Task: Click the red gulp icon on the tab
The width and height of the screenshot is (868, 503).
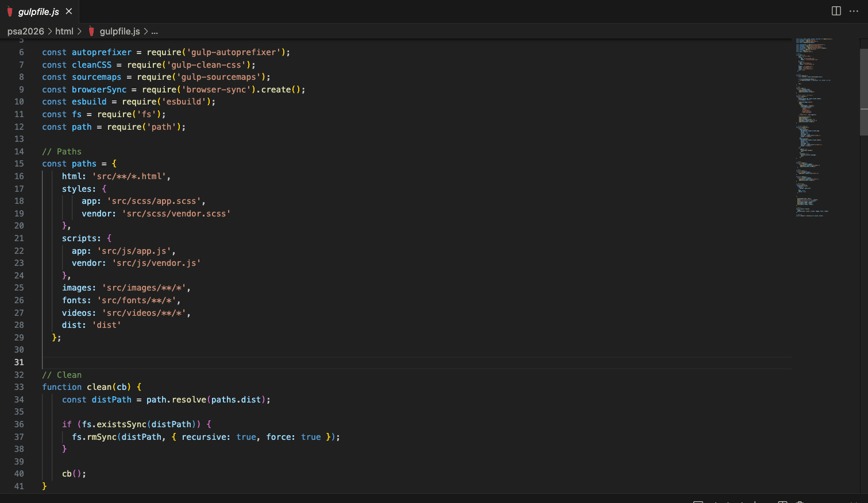Action: click(x=10, y=11)
